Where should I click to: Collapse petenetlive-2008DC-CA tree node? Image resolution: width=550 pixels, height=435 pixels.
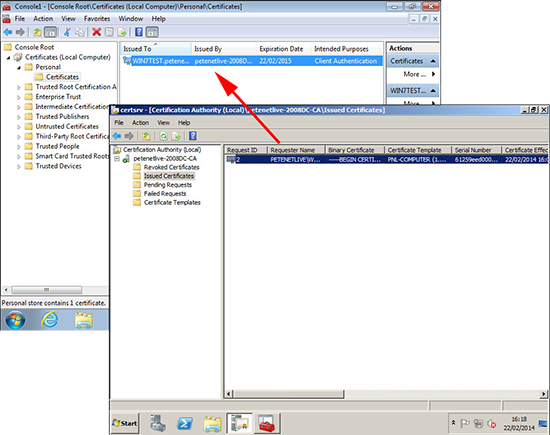coord(117,159)
